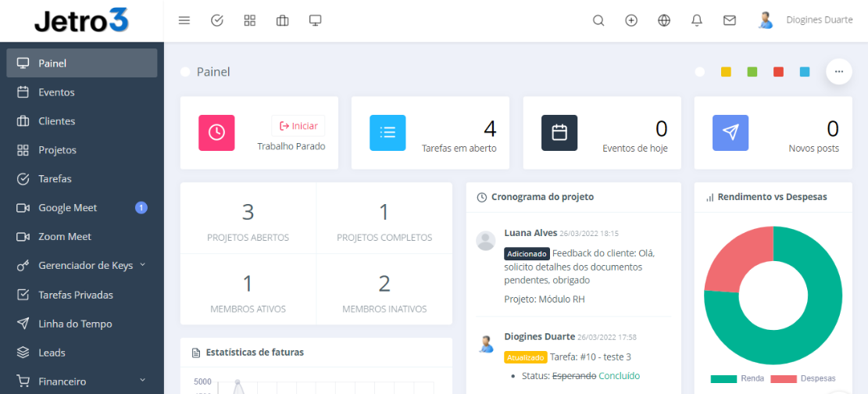Click the Tarefas em aberto card
The width and height of the screenshot is (868, 394).
[430, 133]
